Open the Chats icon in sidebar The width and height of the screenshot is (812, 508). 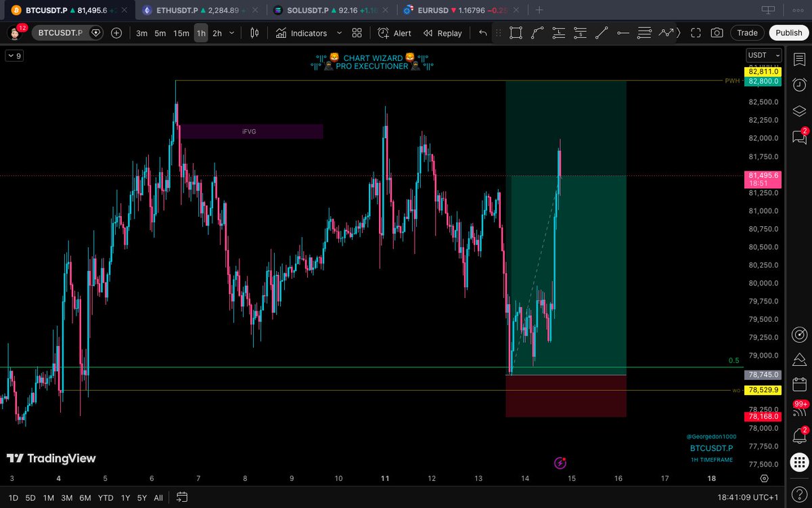pyautogui.click(x=799, y=137)
